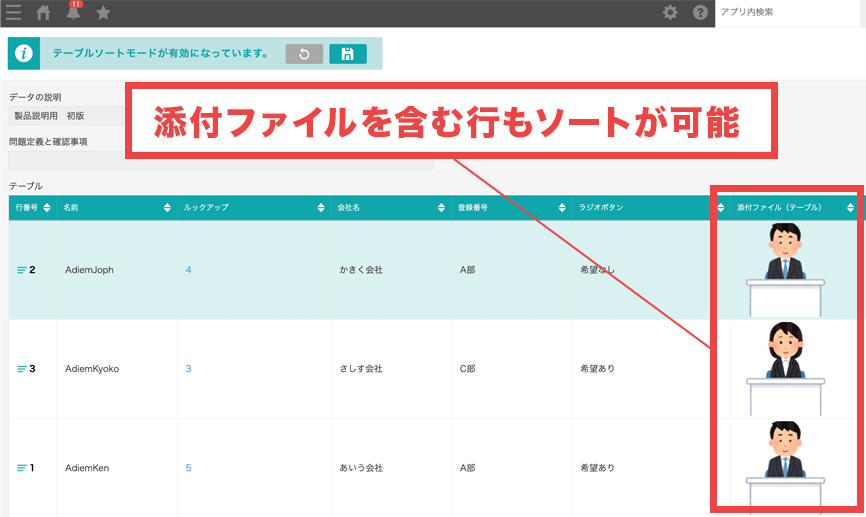Sort table by 名前 column arrows
866x517 pixels.
[167, 208]
